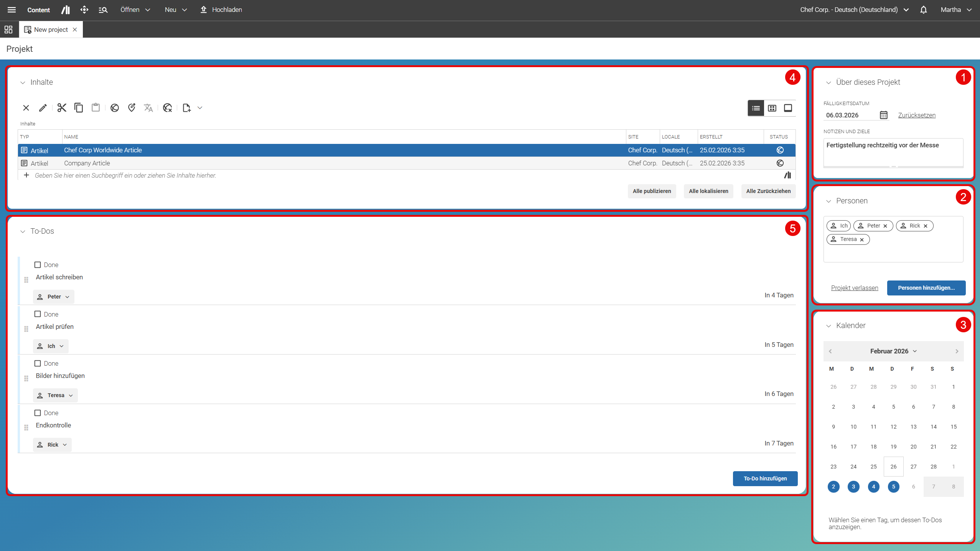Viewport: 980px width, 551px height.
Task: Close the New project tab
Action: point(75,30)
